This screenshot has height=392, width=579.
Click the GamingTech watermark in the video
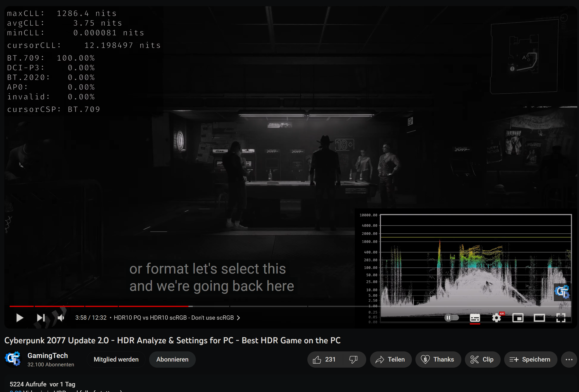tap(562, 292)
